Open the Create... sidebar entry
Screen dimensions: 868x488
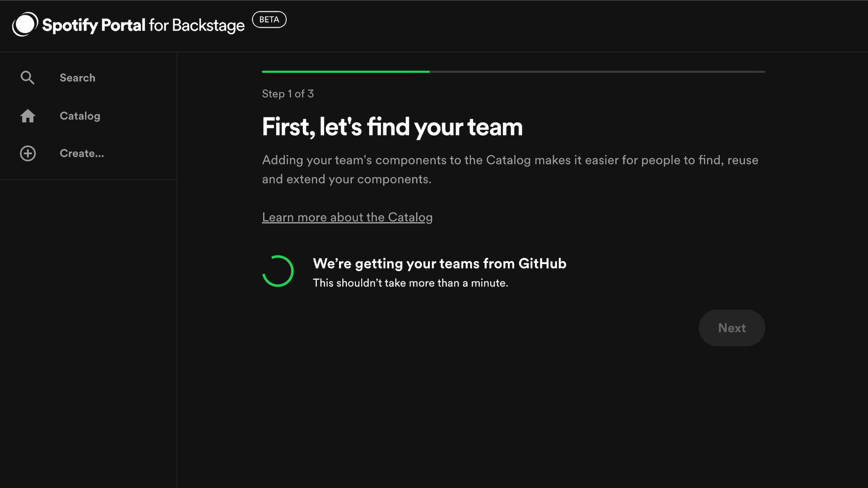pos(82,153)
